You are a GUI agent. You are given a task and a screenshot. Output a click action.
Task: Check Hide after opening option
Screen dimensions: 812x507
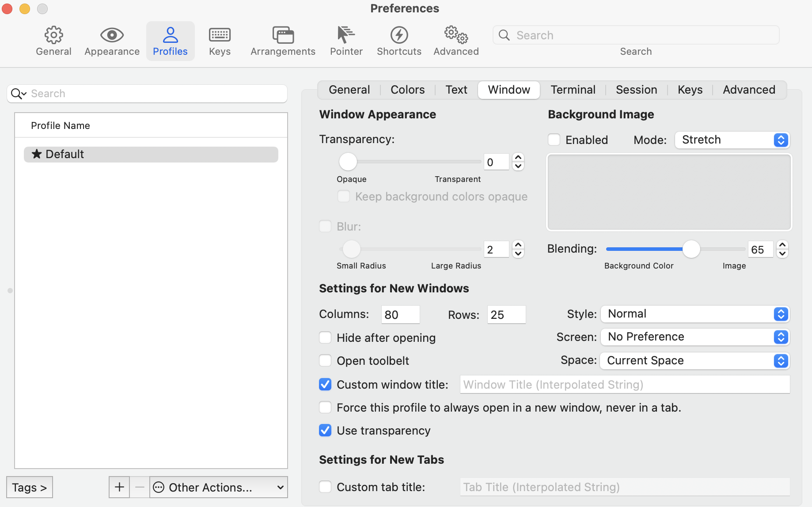point(326,338)
